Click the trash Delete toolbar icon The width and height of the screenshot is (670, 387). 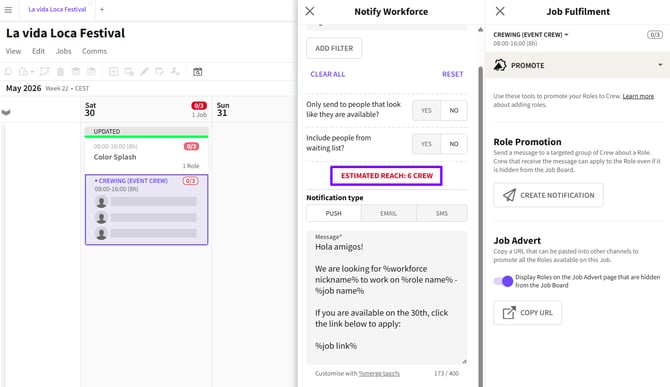[x=61, y=72]
